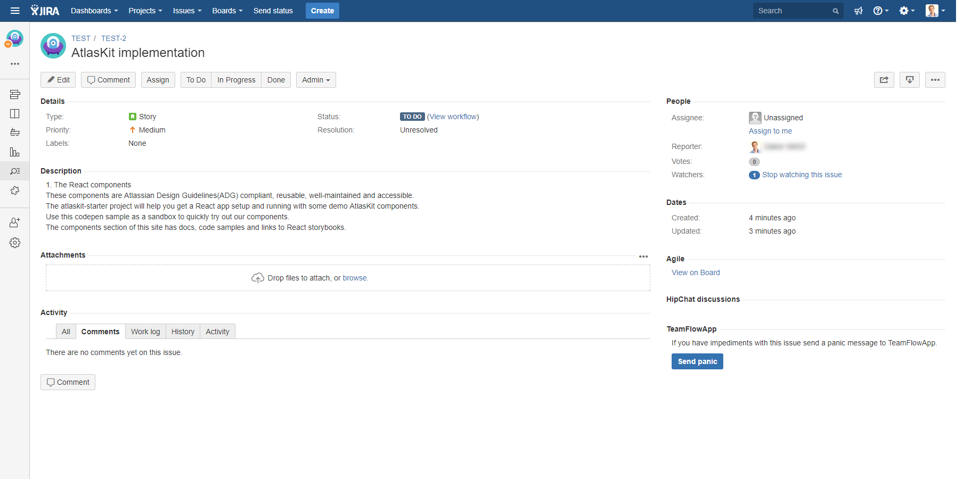
Task: Click the large project avatar beside title
Action: pyautogui.click(x=53, y=46)
